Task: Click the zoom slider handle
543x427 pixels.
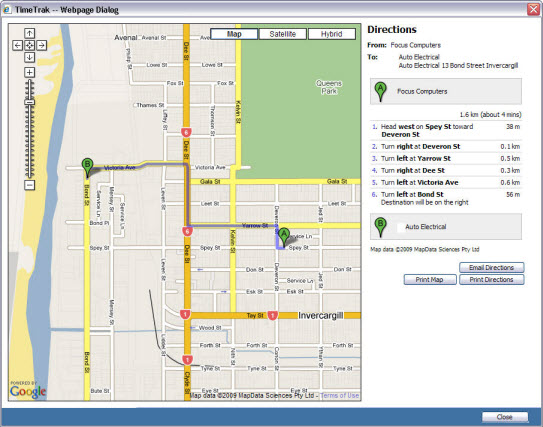Action: pos(30,102)
